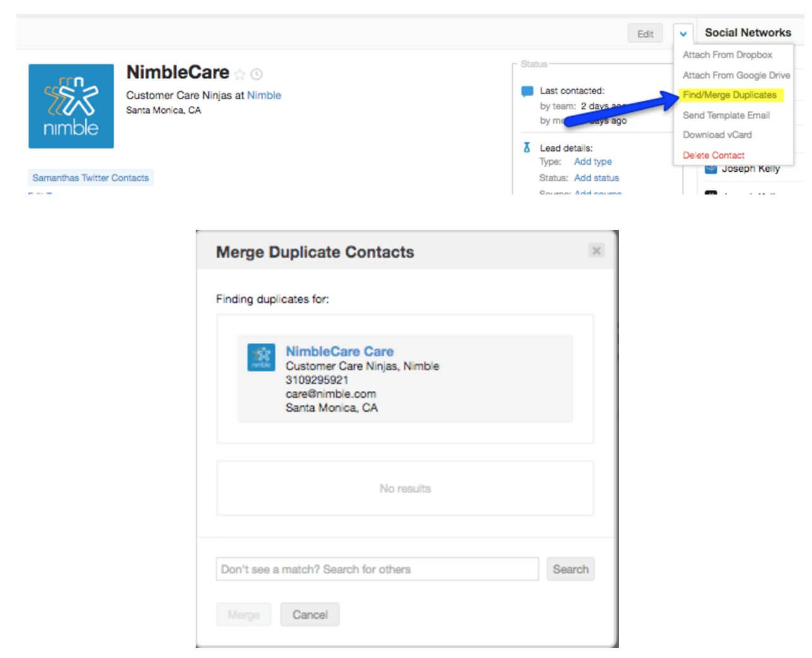Click the blue chat bubble Last contacted icon
This screenshot has width=812, height=658.
tap(527, 91)
